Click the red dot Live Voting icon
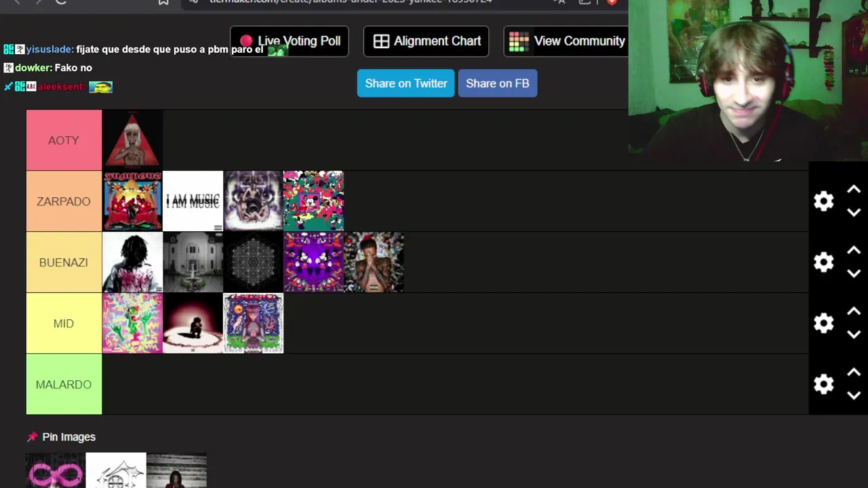This screenshot has width=868, height=488. point(246,41)
